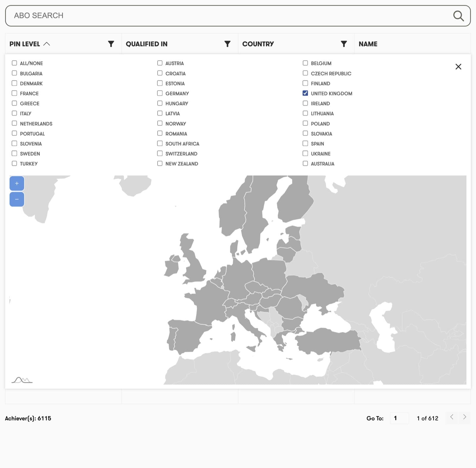The image size is (476, 468).
Task: Click the search magnifier icon
Action: tap(458, 16)
